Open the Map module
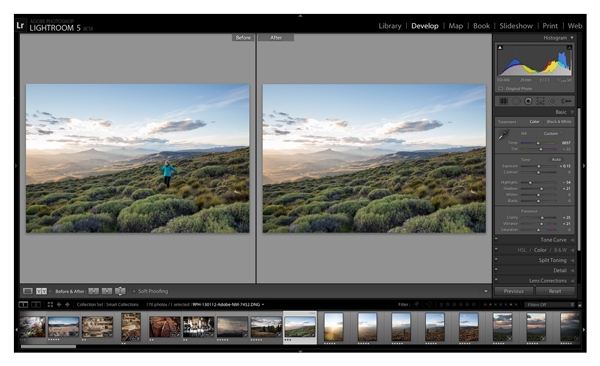This screenshot has width=600, height=366. (456, 26)
